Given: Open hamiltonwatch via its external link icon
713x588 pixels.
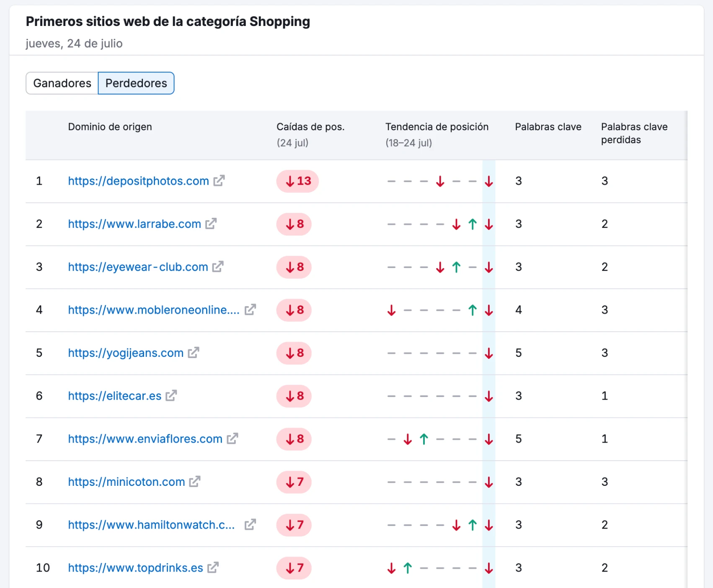Looking at the screenshot, I should coord(251,524).
